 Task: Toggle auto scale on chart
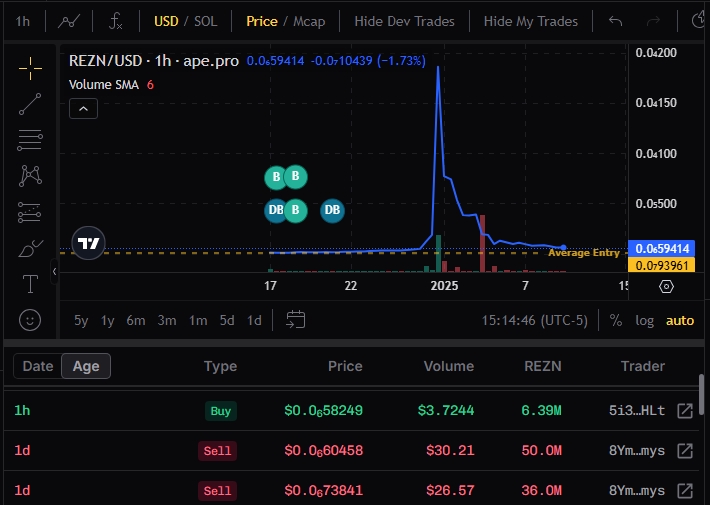point(680,321)
